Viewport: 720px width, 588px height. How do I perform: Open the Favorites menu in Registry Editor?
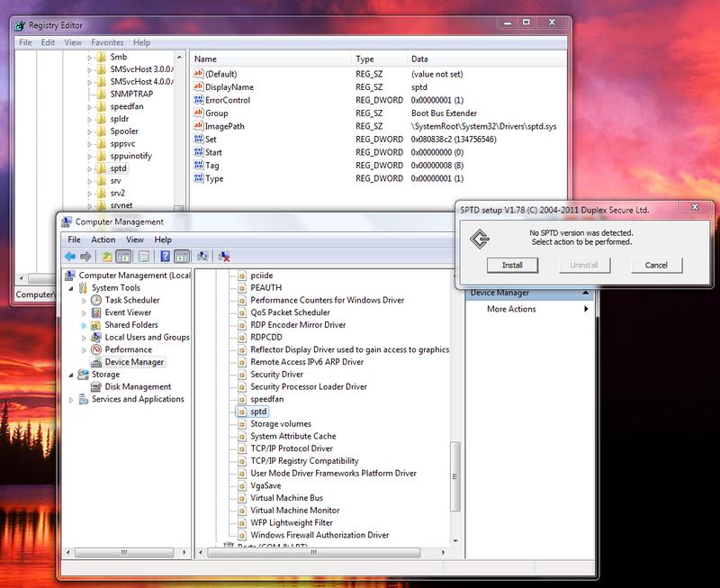click(x=107, y=42)
